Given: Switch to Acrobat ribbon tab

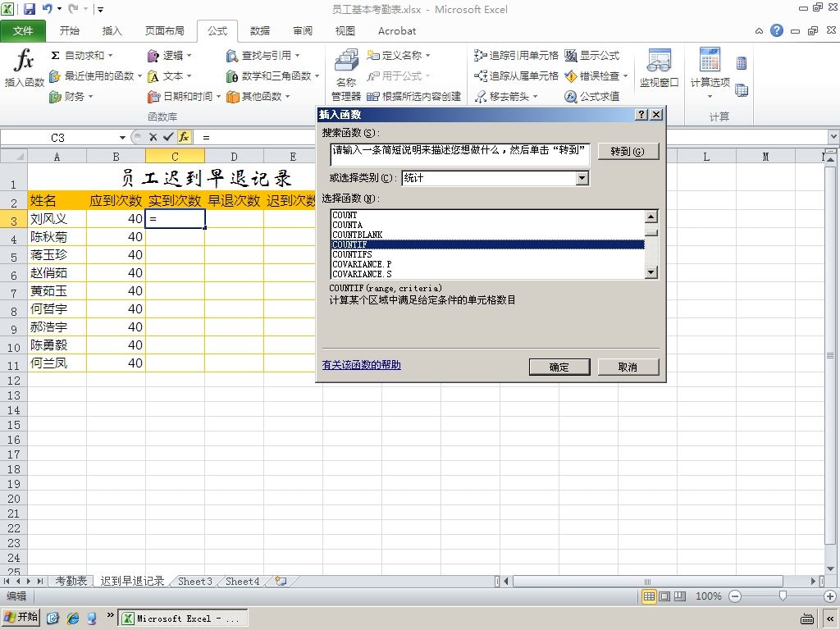Looking at the screenshot, I should pos(397,31).
